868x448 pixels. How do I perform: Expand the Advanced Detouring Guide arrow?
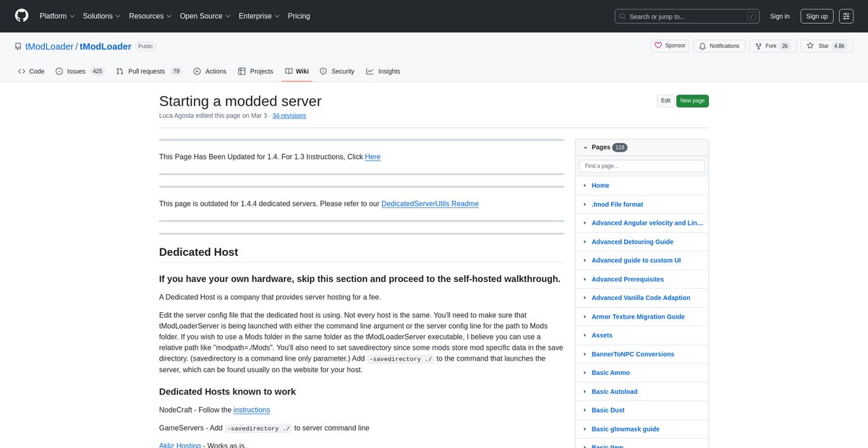(x=585, y=242)
